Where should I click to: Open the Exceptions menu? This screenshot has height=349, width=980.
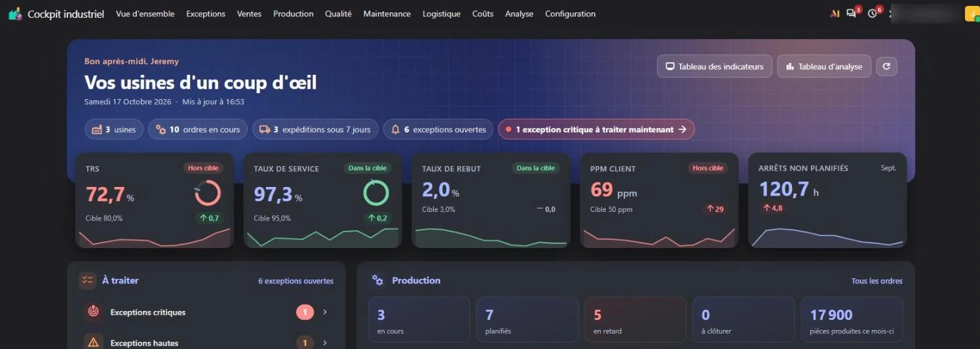[x=206, y=14]
